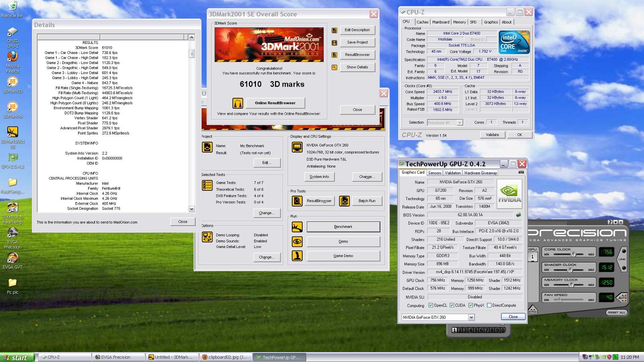
Task: Click the Online ResultBrowser button
Action: [x=275, y=103]
